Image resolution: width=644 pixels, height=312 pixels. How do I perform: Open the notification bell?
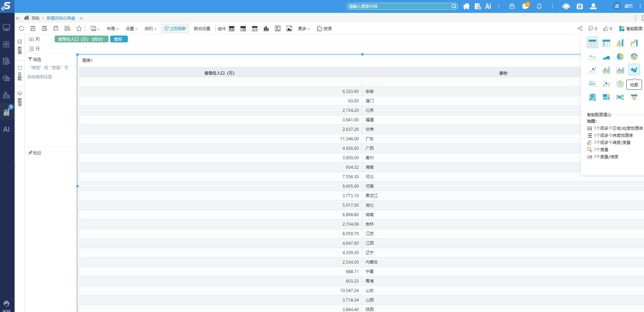pos(539,6)
